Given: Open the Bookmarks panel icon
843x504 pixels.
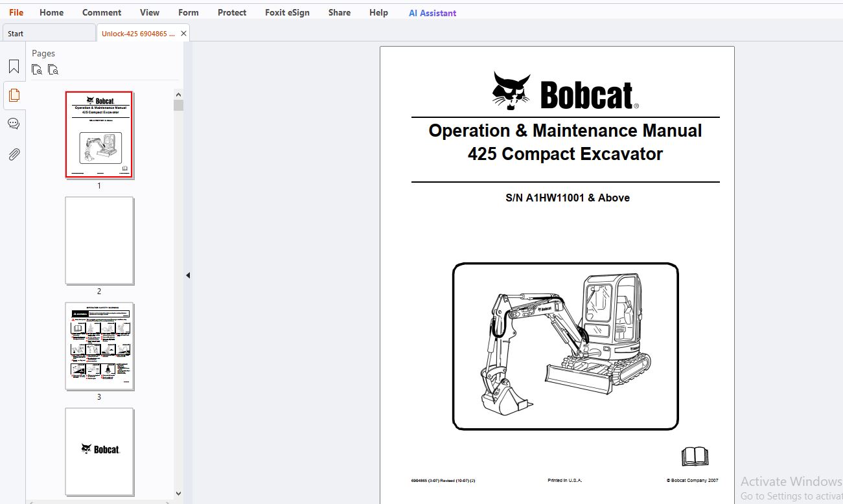Looking at the screenshot, I should tap(14, 67).
